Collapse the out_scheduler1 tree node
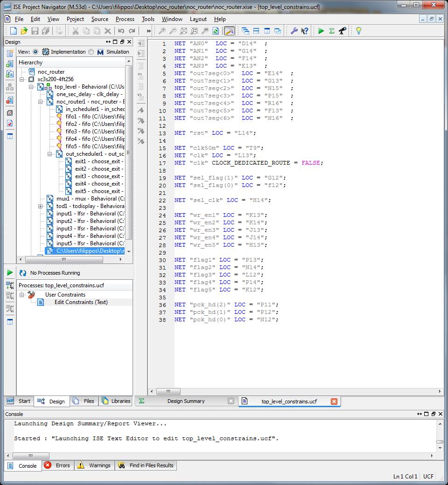 [49, 154]
